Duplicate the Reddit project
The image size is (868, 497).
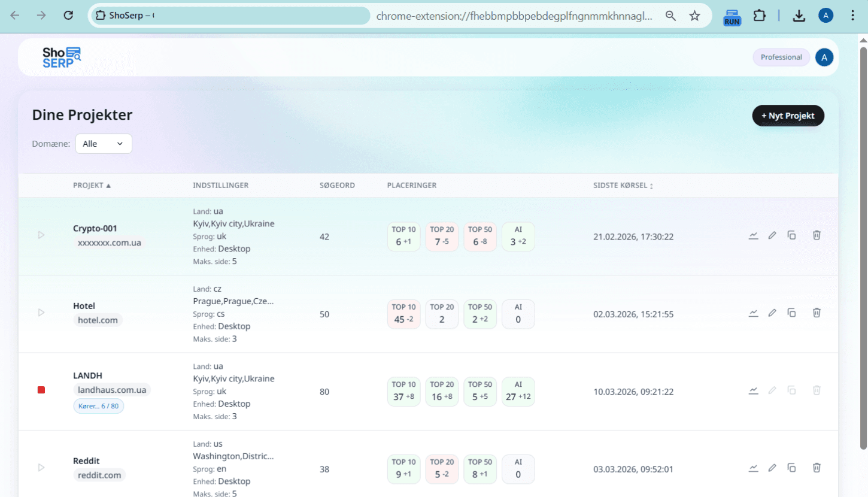pyautogui.click(x=791, y=468)
